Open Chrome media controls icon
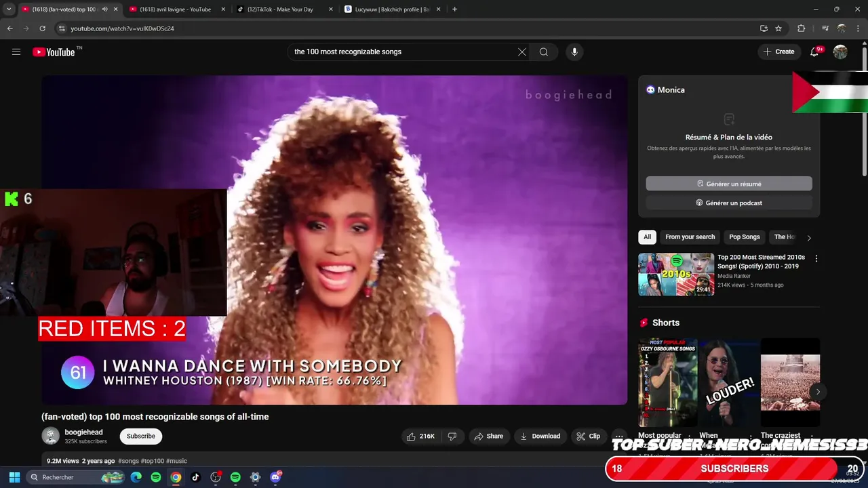Screen dimensions: 868x488 point(825,28)
